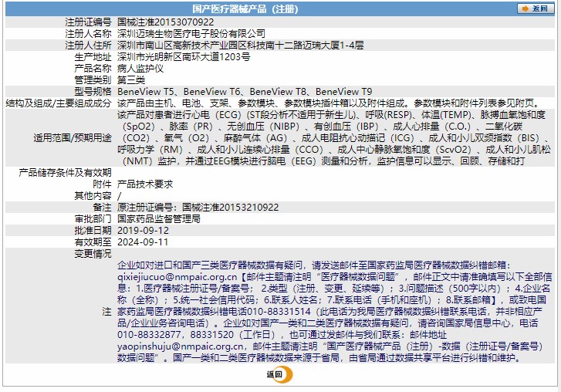Click the 返回 button in the header
The image size is (561, 392).
coord(536,8)
